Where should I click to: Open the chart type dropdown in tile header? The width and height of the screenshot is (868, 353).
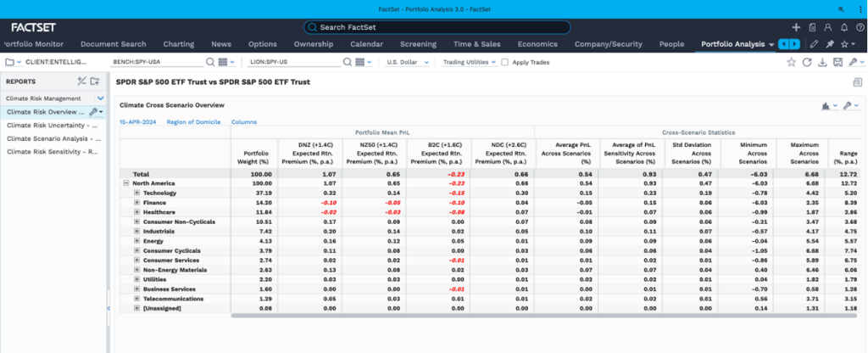[x=830, y=105]
